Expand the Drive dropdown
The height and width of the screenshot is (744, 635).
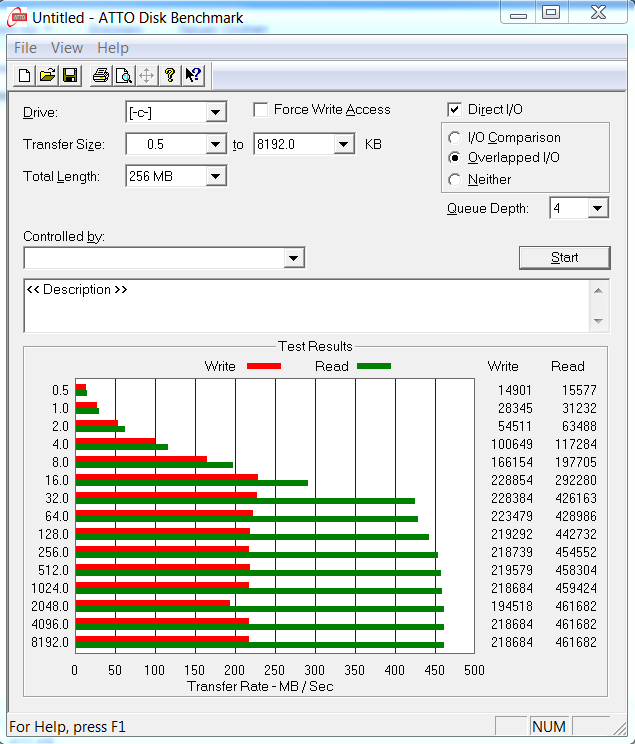pyautogui.click(x=216, y=113)
